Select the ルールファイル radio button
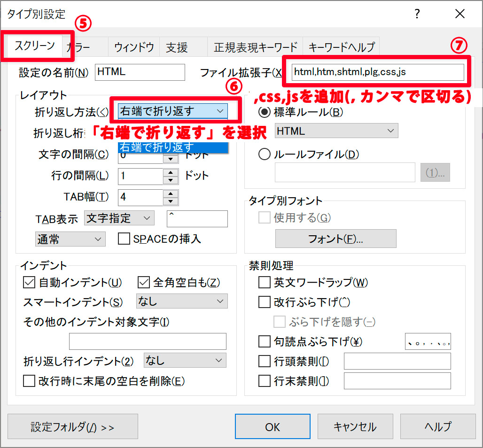 click(265, 154)
